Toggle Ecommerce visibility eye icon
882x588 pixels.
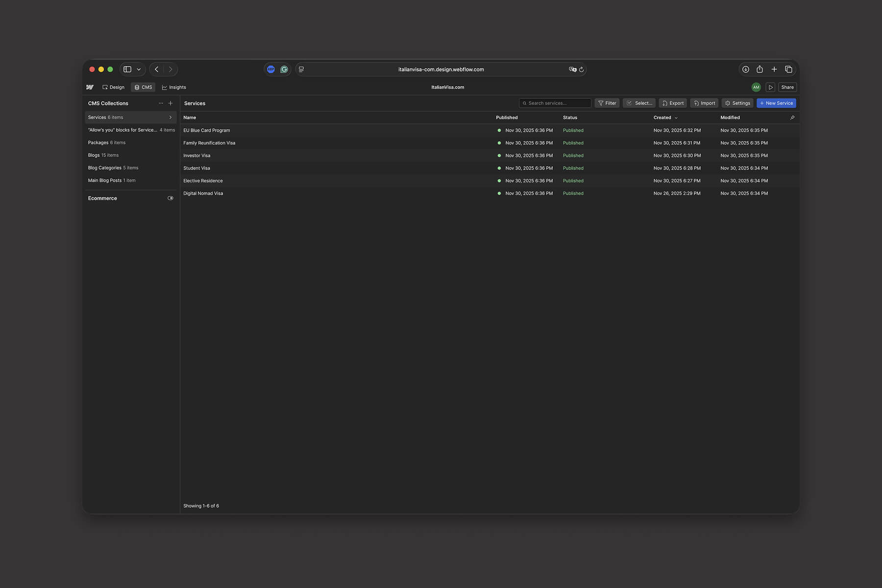pos(171,198)
